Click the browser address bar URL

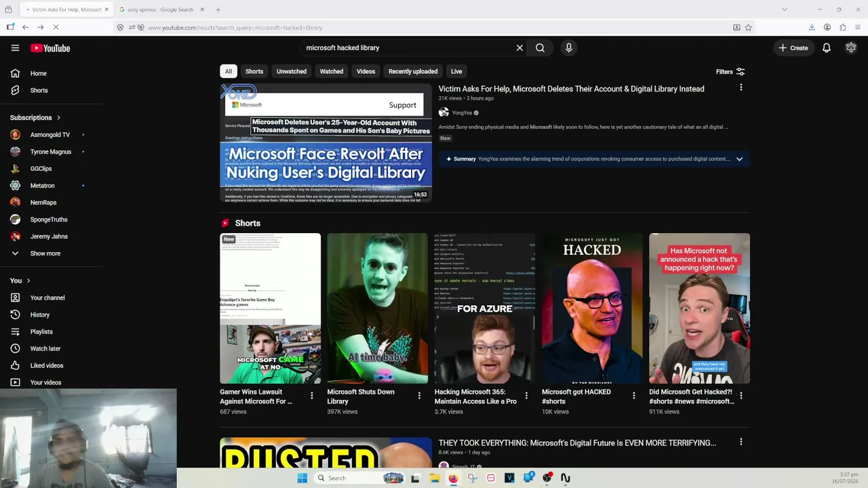[x=235, y=28]
